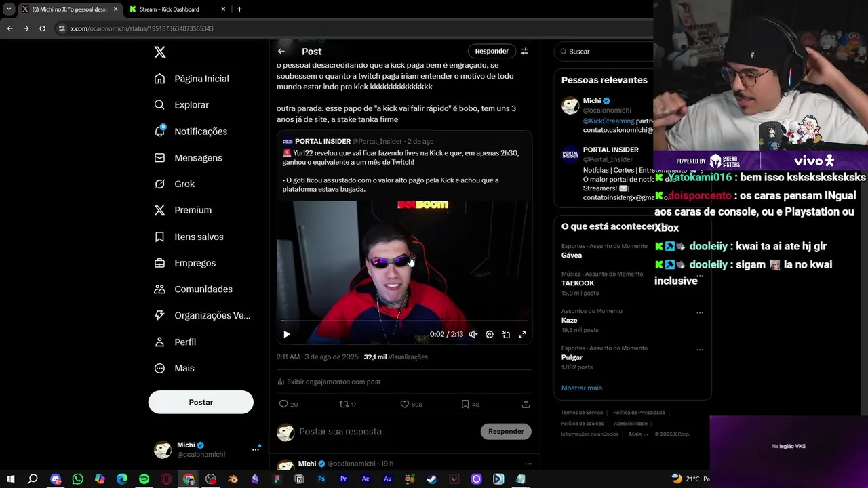Open Blender from the taskbar

click(233, 479)
